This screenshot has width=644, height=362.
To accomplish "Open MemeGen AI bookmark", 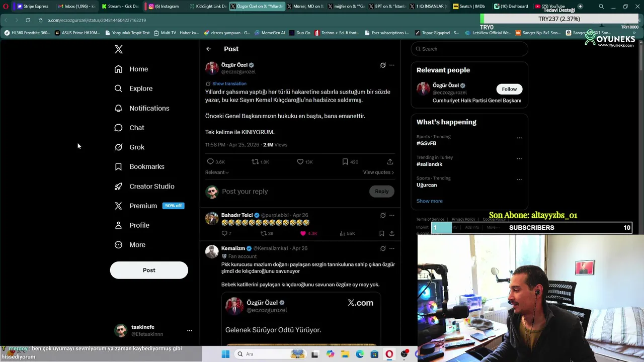I will [270, 33].
